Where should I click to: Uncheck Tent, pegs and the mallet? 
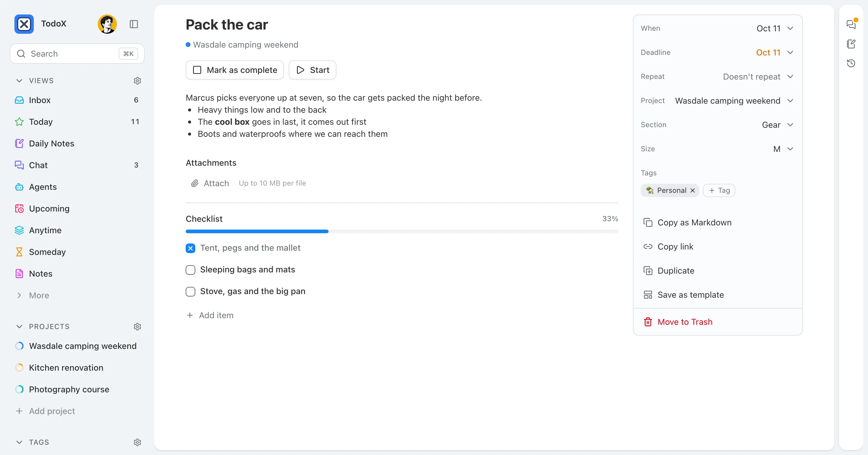point(190,248)
